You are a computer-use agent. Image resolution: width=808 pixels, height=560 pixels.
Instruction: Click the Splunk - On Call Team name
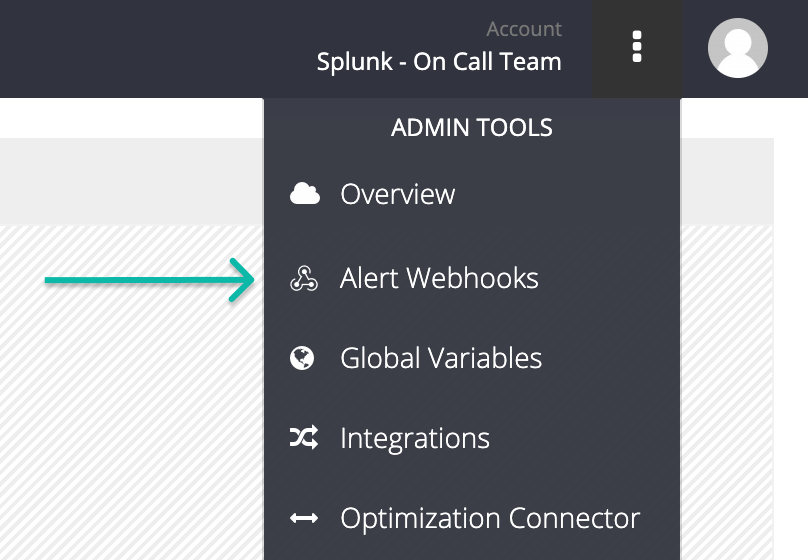[439, 62]
